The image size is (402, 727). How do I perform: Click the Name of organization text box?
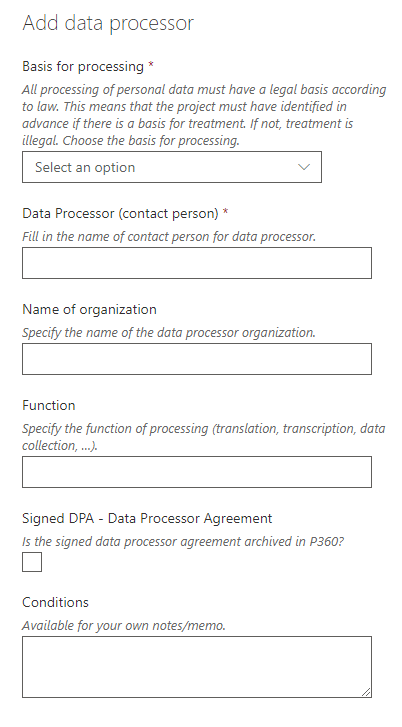pos(197,359)
